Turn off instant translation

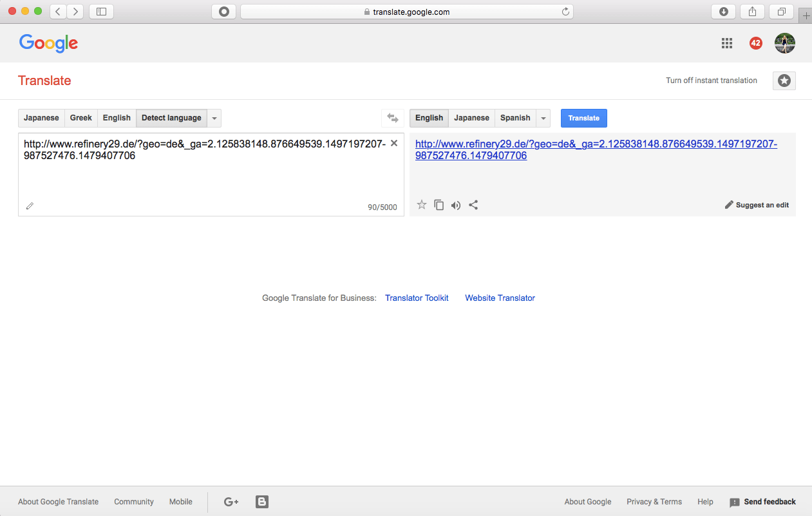click(712, 81)
